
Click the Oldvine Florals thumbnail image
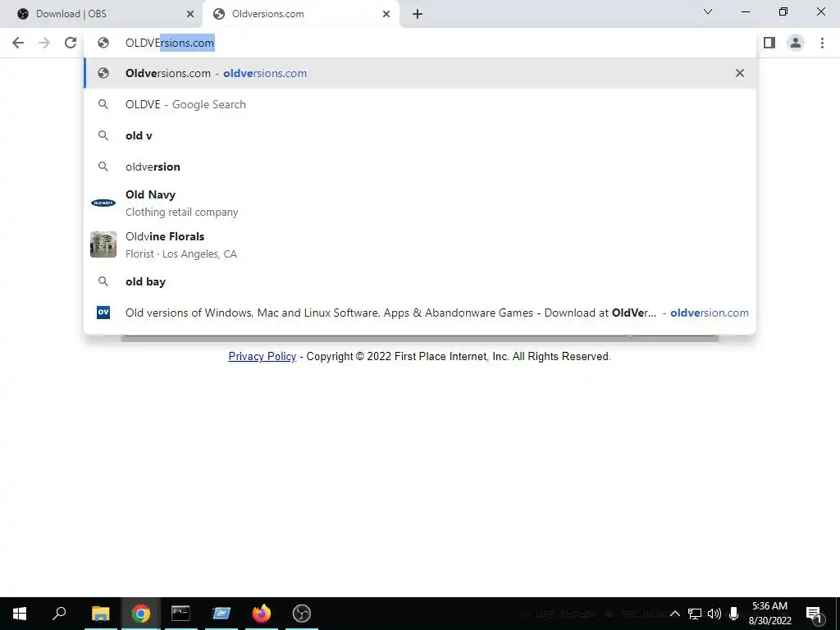coord(103,244)
